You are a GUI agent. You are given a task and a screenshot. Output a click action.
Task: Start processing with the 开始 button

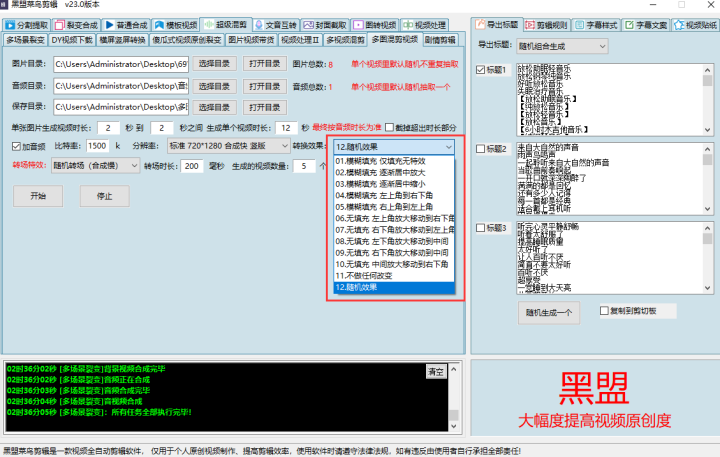click(x=38, y=196)
